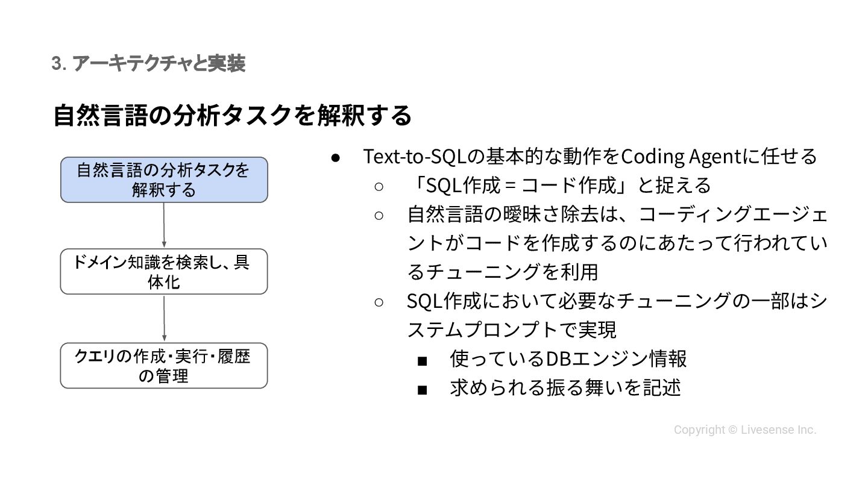The width and height of the screenshot is (868, 488).
Task: Click the arrow pointing to the クエリの作成 box
Action: (164, 318)
